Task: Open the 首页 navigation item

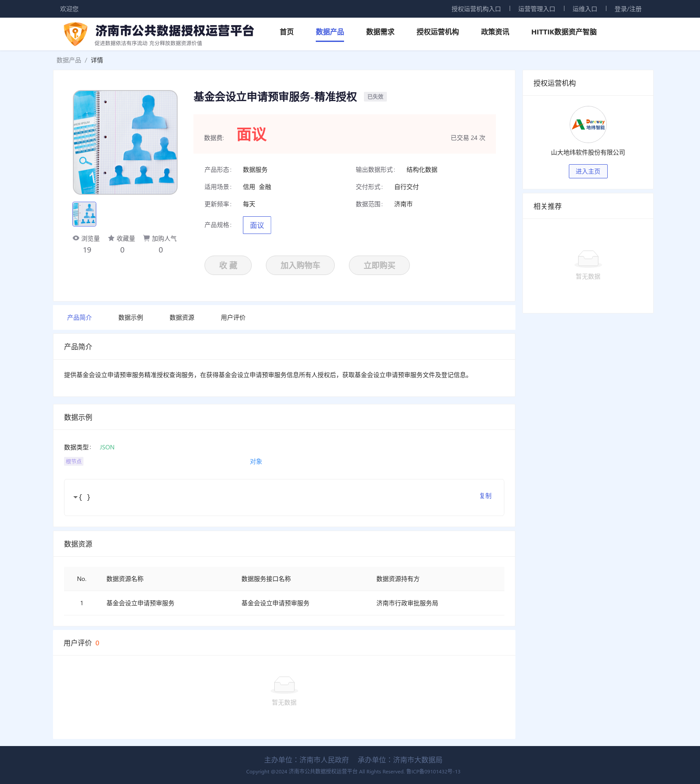Action: 287,32
